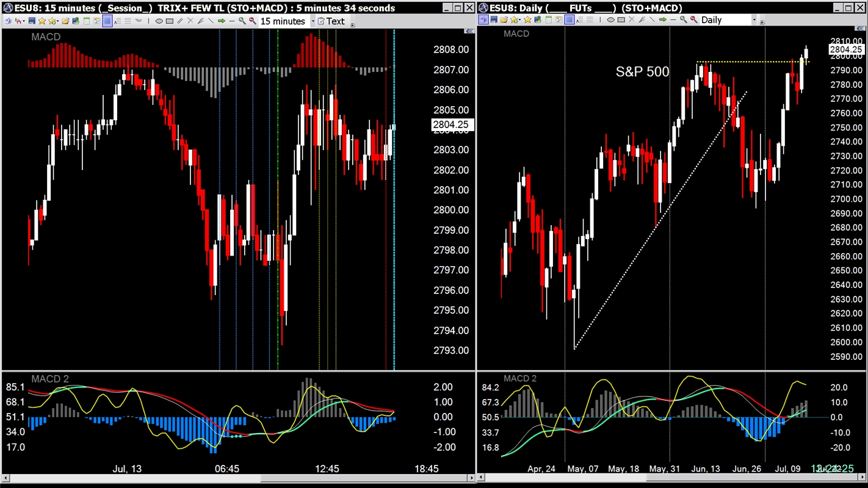Click the green arrow icon in the 15 minutes toolbar
The height and width of the screenshot is (488, 868).
tap(221, 21)
